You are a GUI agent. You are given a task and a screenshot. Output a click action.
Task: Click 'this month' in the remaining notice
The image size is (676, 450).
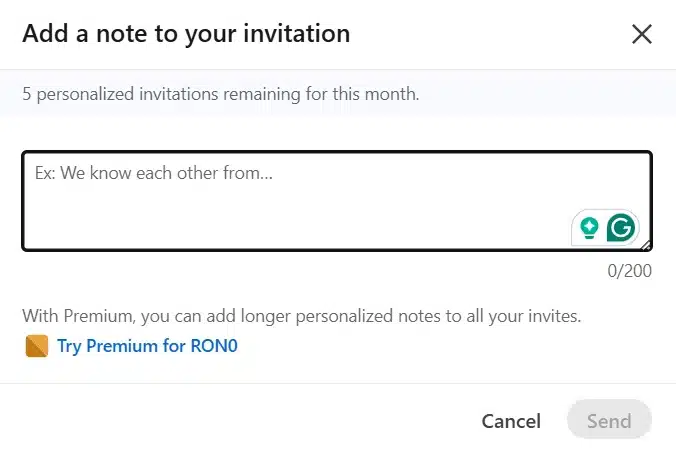point(375,94)
